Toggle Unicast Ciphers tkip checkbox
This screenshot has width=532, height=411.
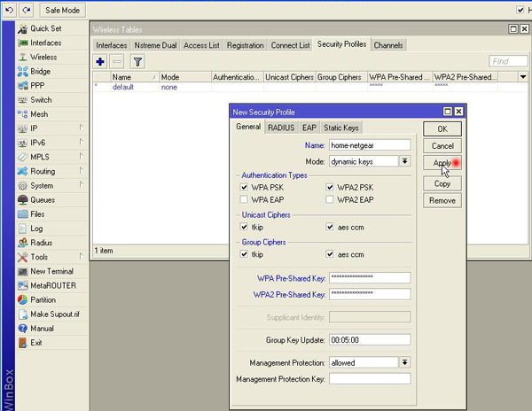pyautogui.click(x=244, y=227)
